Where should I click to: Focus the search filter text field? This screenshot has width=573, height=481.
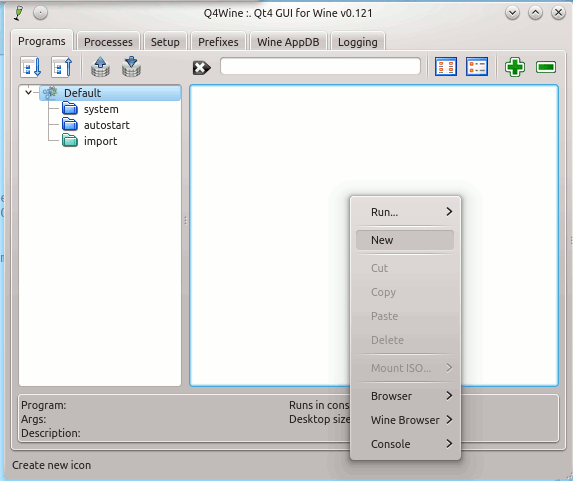coord(320,66)
